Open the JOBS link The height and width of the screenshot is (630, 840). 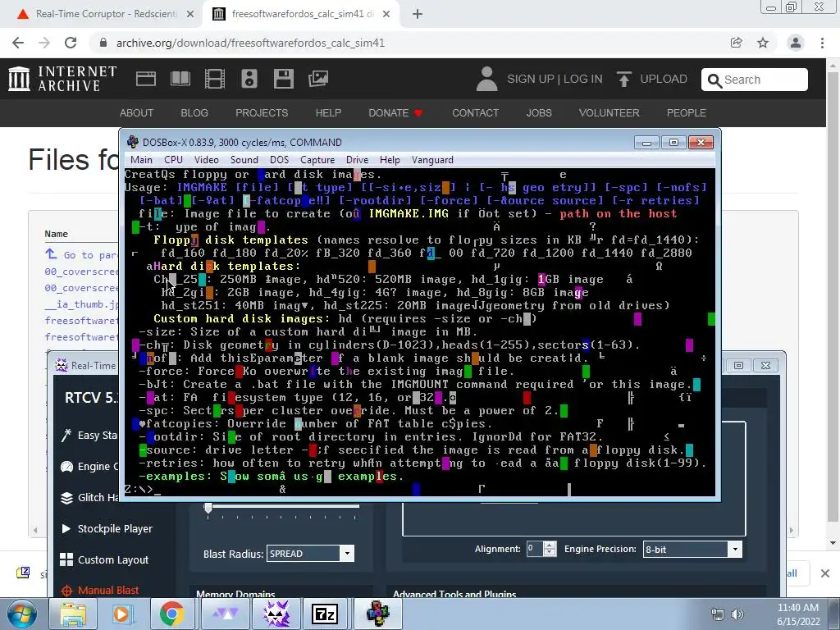click(x=539, y=113)
